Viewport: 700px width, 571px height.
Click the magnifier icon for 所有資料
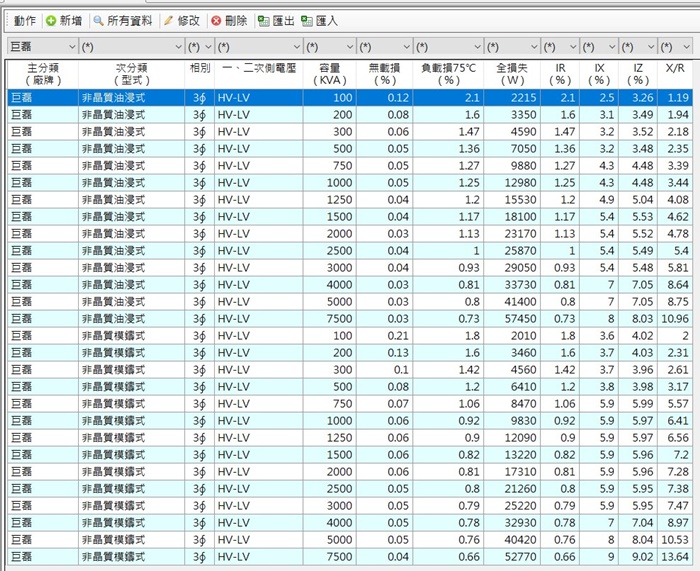click(x=98, y=21)
